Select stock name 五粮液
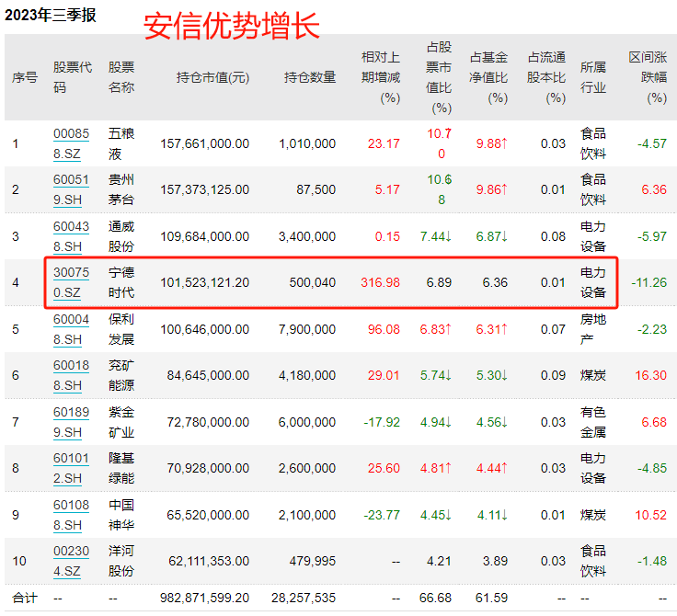This screenshot has height=616, width=677. pyautogui.click(x=121, y=143)
